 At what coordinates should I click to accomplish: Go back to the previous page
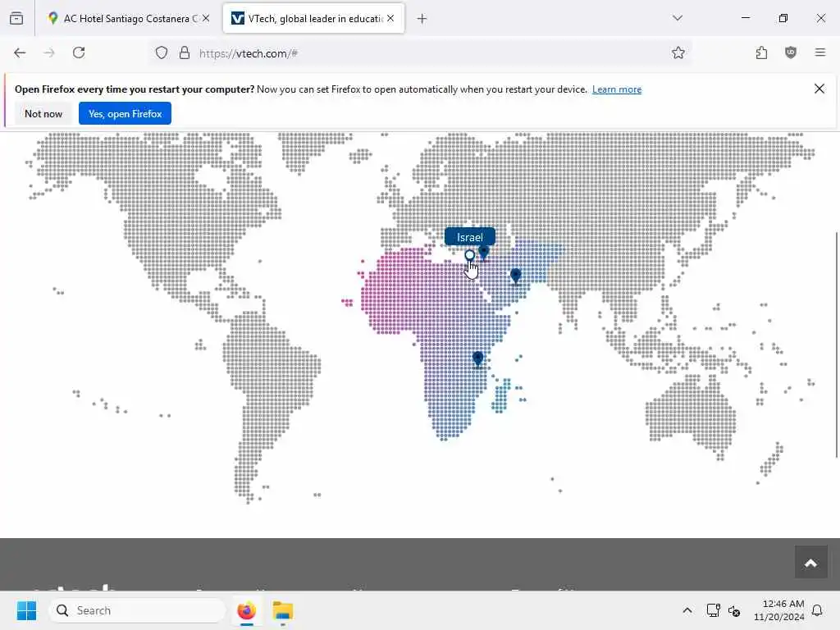20,52
